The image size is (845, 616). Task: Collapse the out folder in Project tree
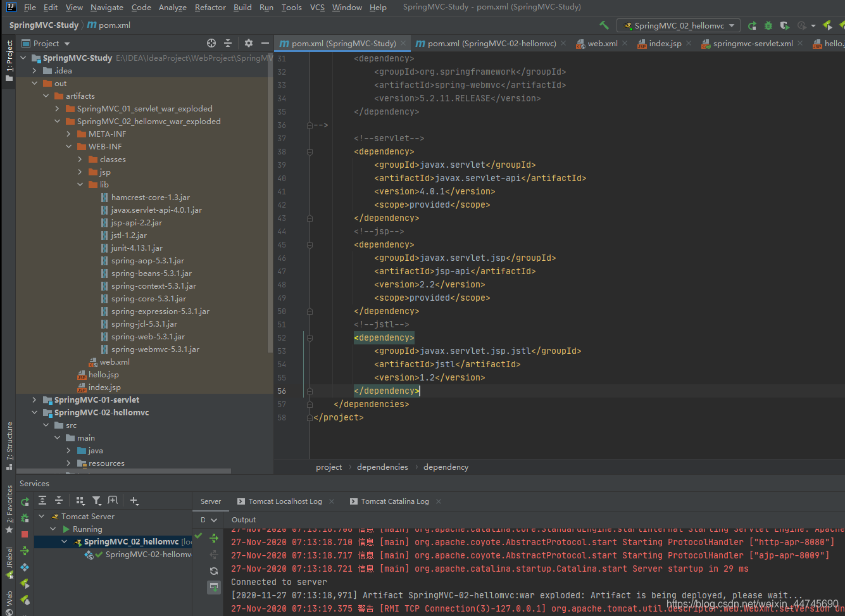pos(35,84)
